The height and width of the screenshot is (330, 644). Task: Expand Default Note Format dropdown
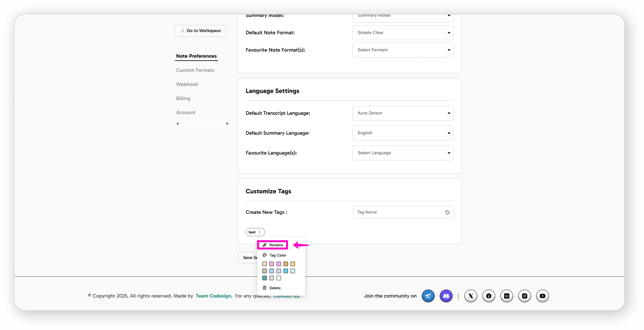(403, 33)
